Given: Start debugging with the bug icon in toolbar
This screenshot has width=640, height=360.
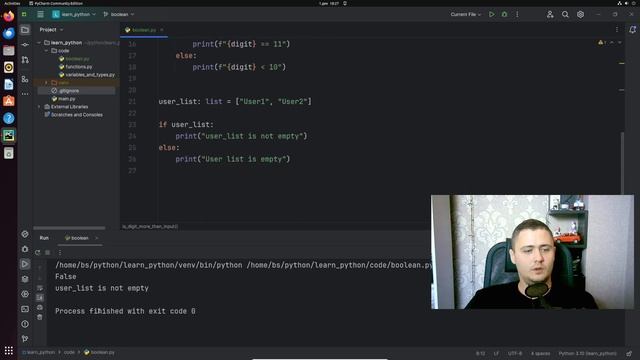Looking at the screenshot, I should pyautogui.click(x=504, y=14).
